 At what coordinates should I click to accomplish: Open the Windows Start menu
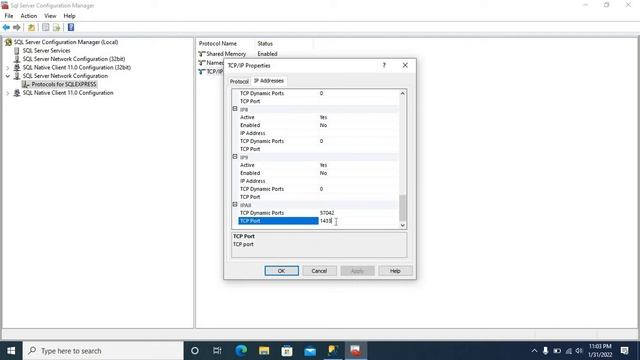[x=11, y=351]
